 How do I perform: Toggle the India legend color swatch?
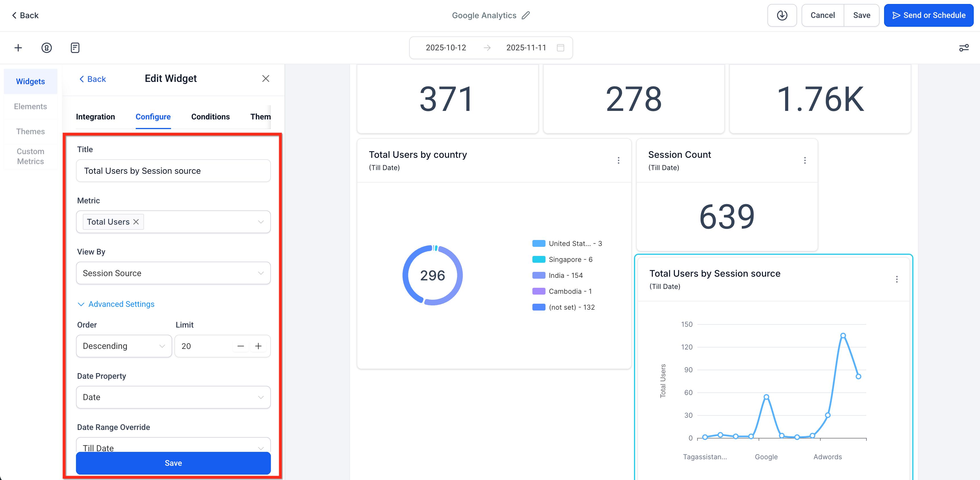tap(538, 275)
